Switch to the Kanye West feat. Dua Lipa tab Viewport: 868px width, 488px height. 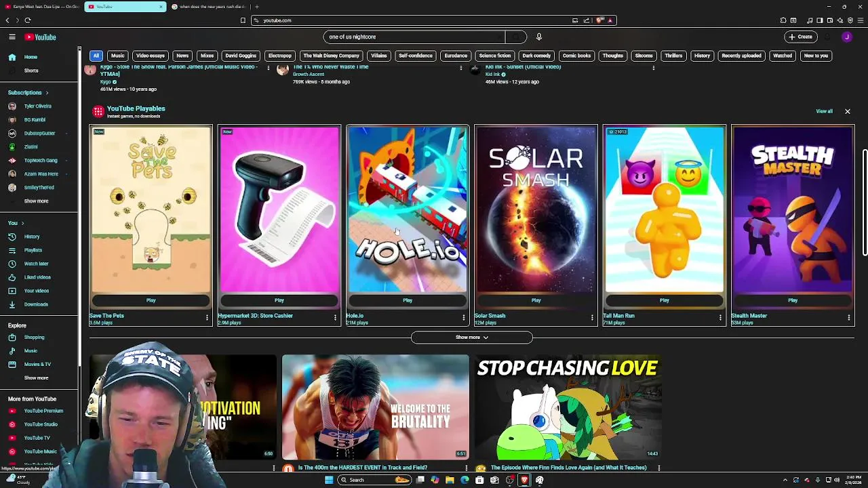coord(41,7)
